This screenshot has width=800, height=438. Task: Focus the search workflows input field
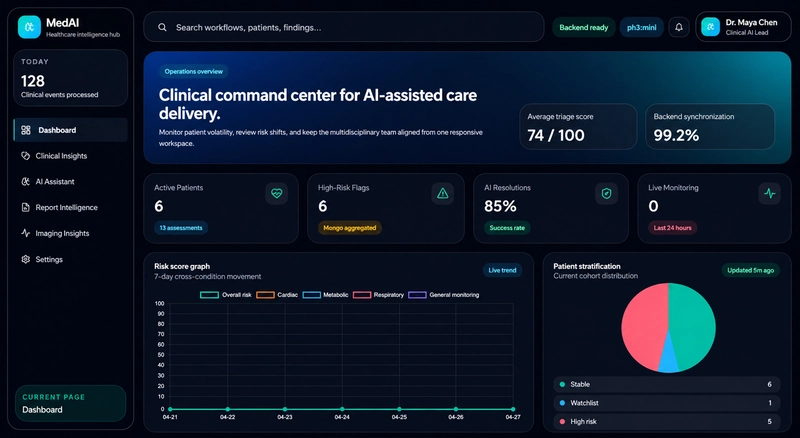[343, 27]
